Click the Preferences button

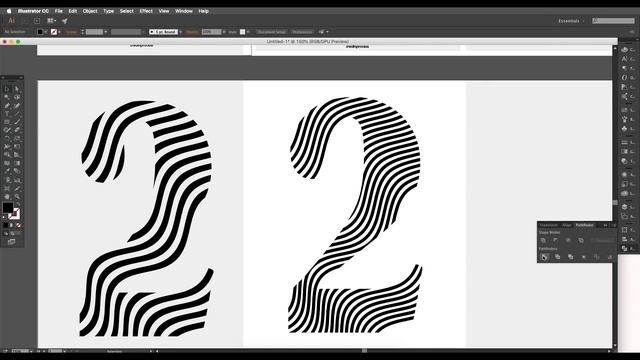(x=302, y=32)
